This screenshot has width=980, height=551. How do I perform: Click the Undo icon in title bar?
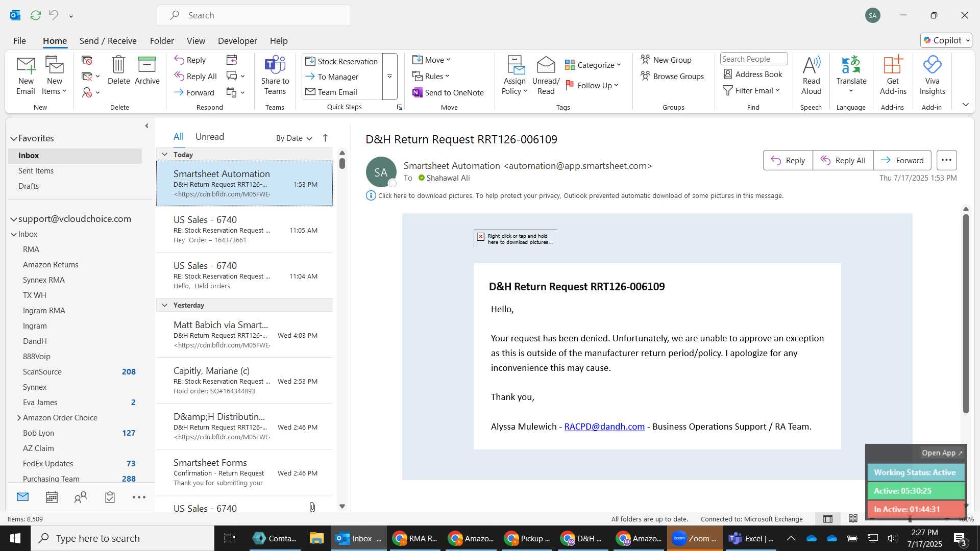click(54, 15)
